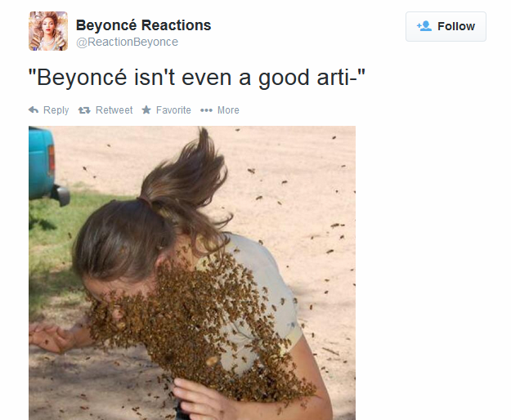Click the retweet arrows icon
This screenshot has width=511, height=420.
[84, 110]
